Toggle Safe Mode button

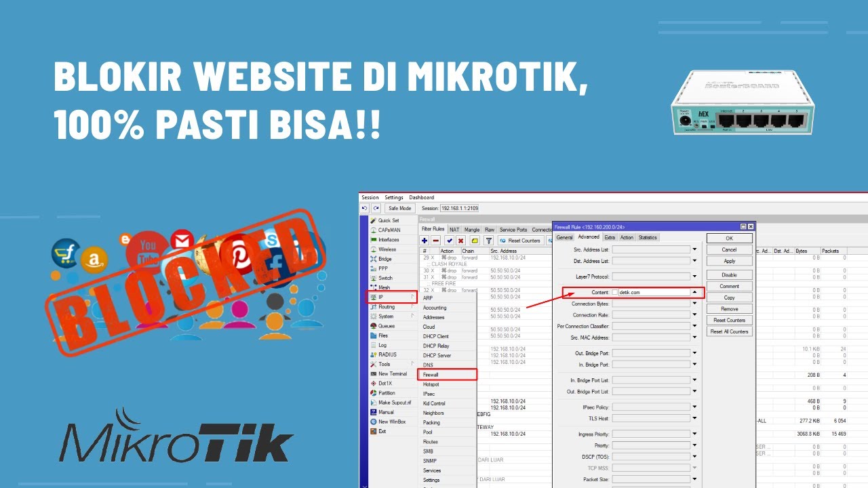[x=399, y=208]
